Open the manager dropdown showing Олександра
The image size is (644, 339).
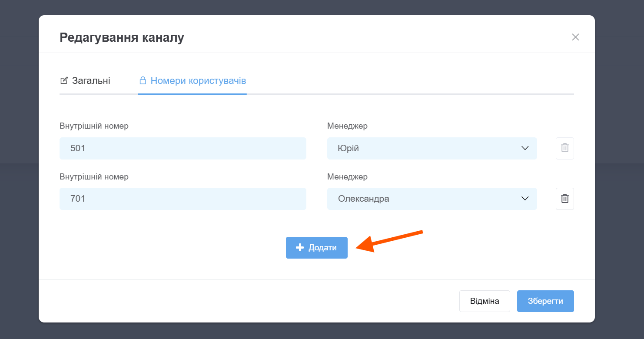pyautogui.click(x=432, y=199)
